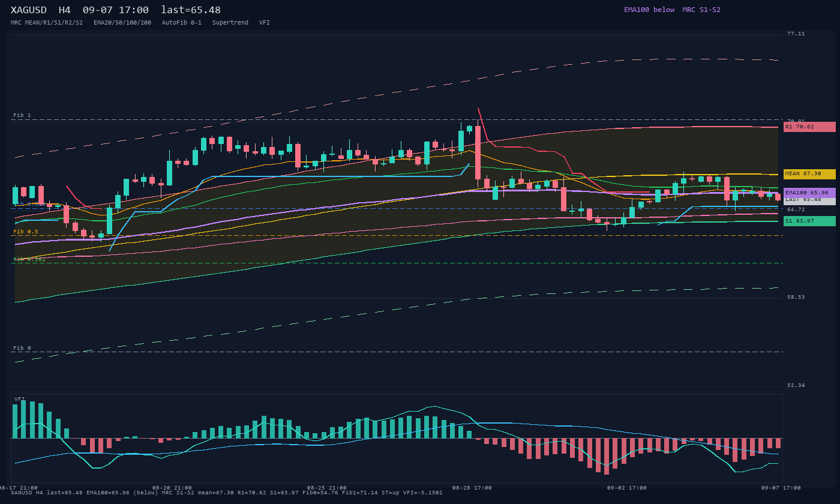The image size is (840, 504).
Task: Click the XAGUSD symbol in the title
Action: point(29,10)
